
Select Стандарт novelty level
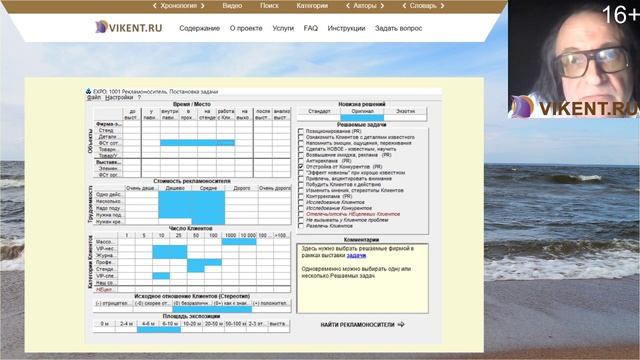[x=319, y=111]
